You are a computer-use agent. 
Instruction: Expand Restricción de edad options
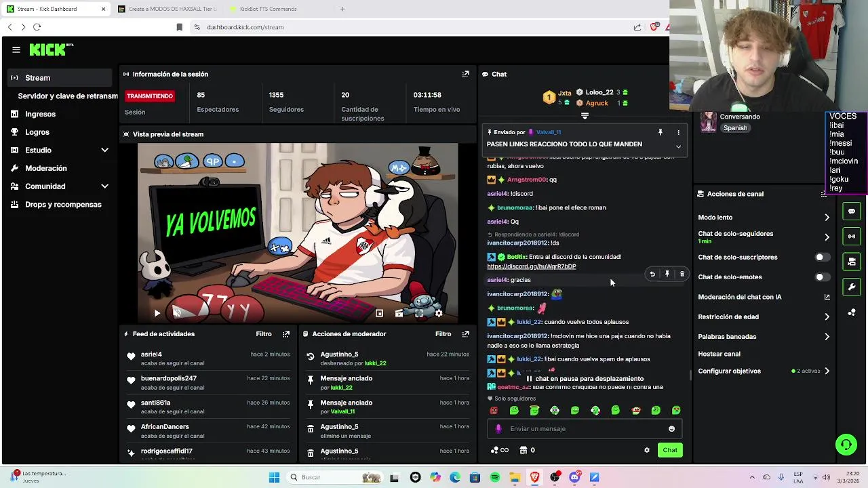pyautogui.click(x=827, y=317)
